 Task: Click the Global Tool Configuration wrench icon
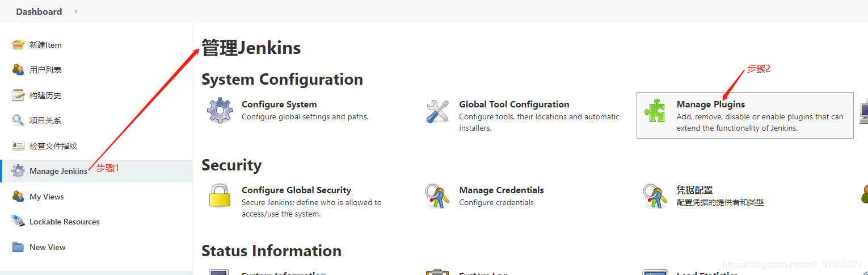pos(437,111)
